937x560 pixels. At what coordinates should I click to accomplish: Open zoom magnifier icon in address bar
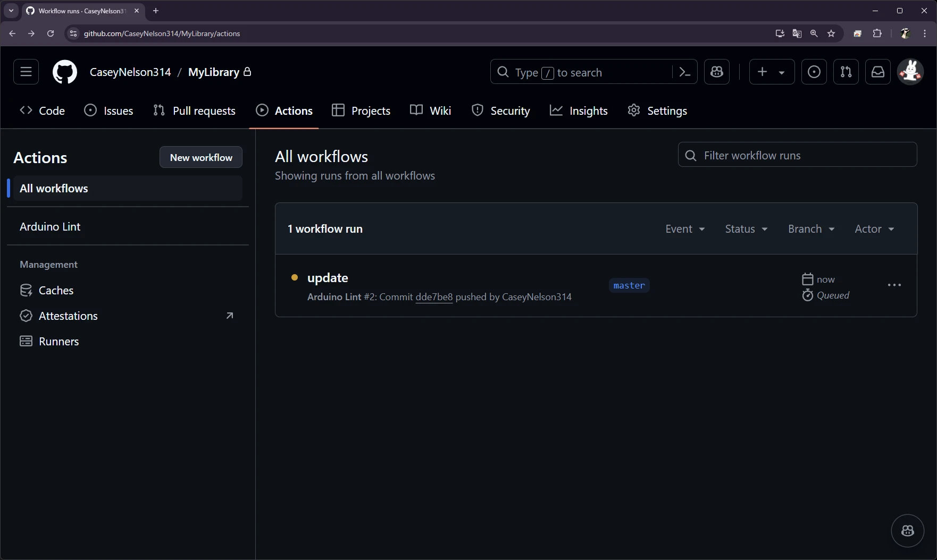coord(814,33)
